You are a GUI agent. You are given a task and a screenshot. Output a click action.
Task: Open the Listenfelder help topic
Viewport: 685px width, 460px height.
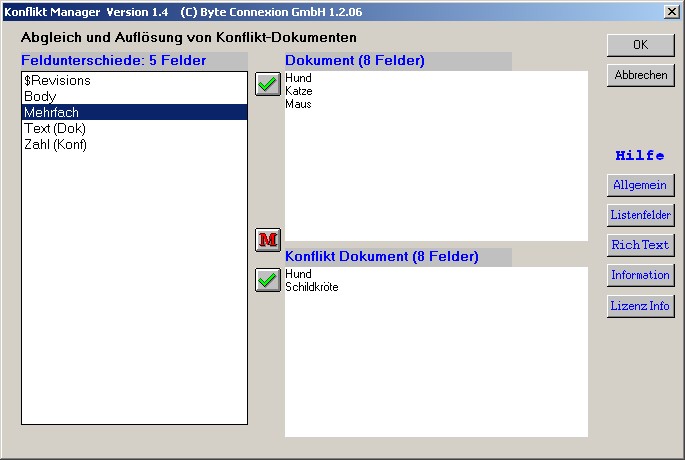(640, 215)
